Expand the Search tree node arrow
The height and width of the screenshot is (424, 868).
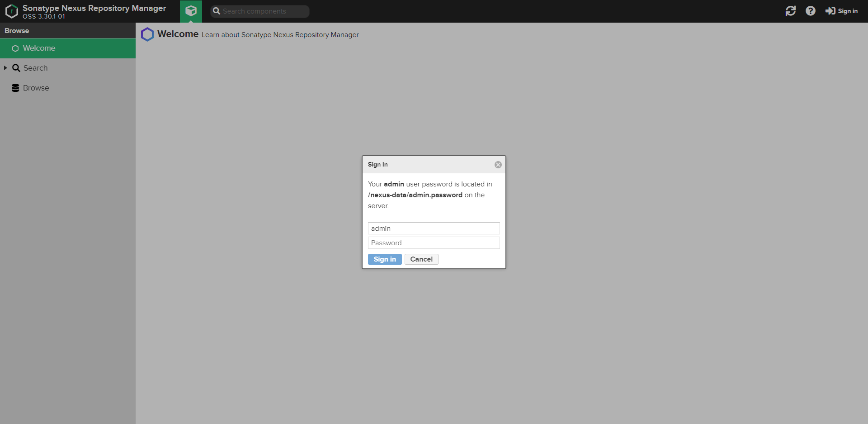coord(5,68)
